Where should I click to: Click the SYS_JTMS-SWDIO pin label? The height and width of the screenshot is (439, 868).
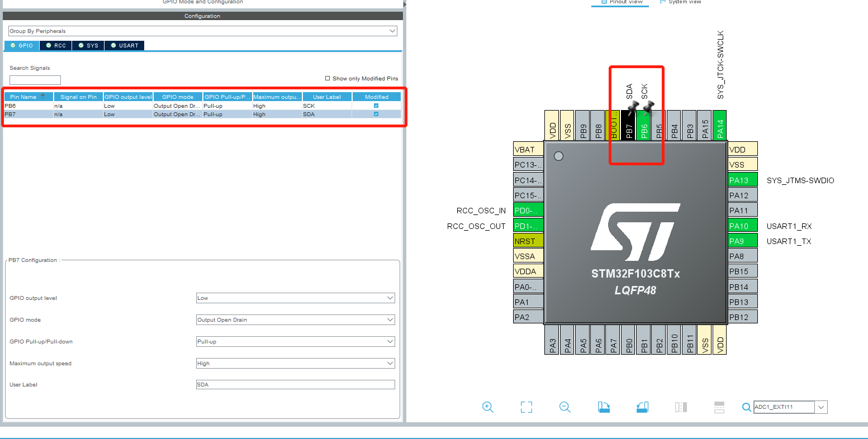(x=800, y=180)
